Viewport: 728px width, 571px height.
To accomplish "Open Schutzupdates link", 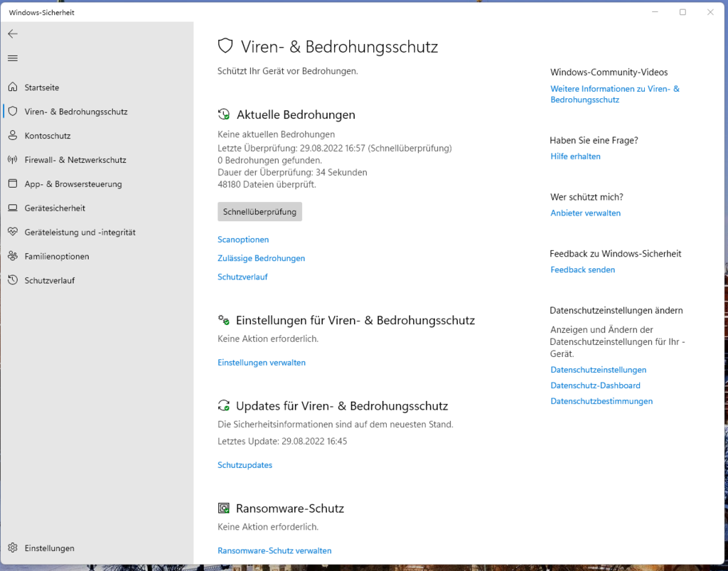I will click(245, 465).
